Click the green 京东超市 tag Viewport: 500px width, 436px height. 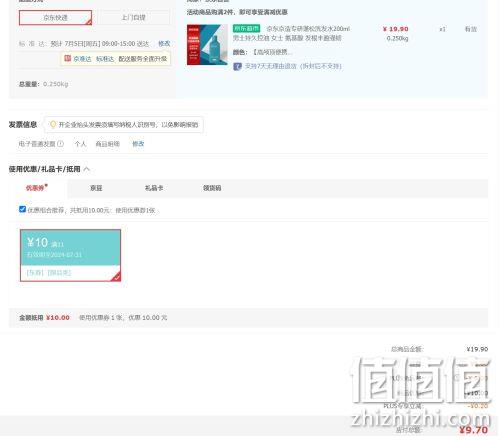[x=246, y=29]
